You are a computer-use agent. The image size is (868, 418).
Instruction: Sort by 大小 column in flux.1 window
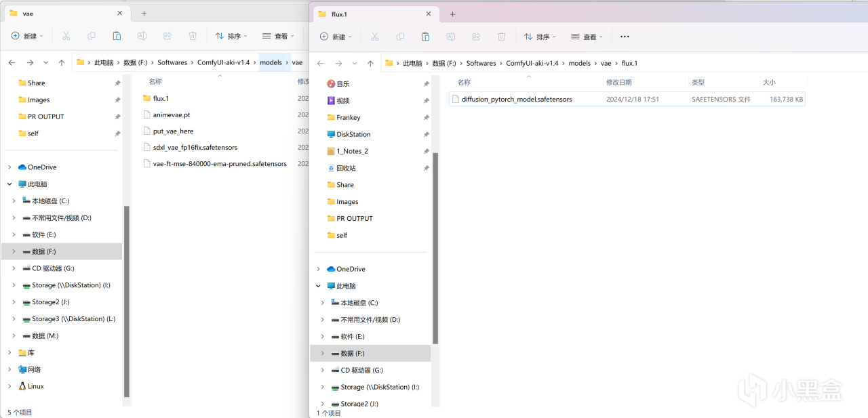(769, 82)
